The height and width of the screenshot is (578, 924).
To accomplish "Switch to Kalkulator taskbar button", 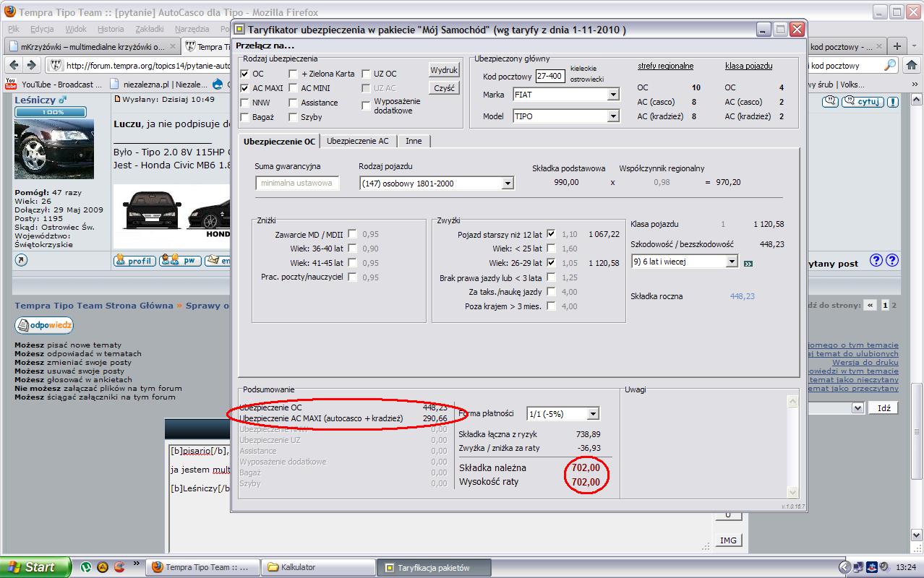I will [319, 567].
